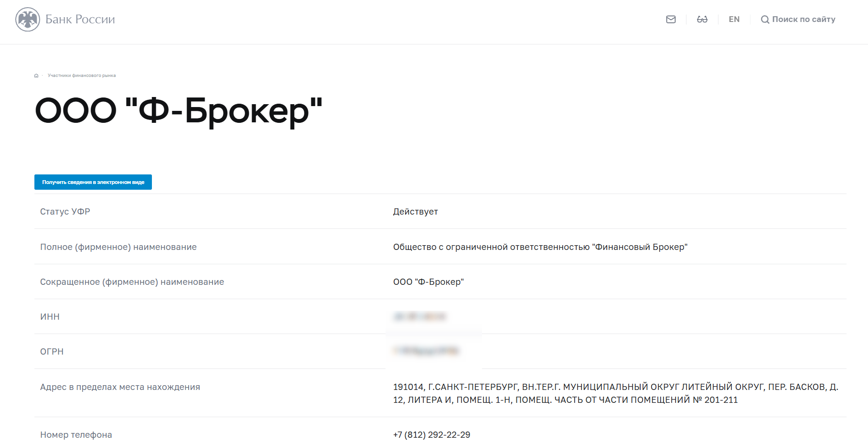This screenshot has height=443, width=868.
Task: Click the ОГРН row label
Action: pyautogui.click(x=52, y=352)
